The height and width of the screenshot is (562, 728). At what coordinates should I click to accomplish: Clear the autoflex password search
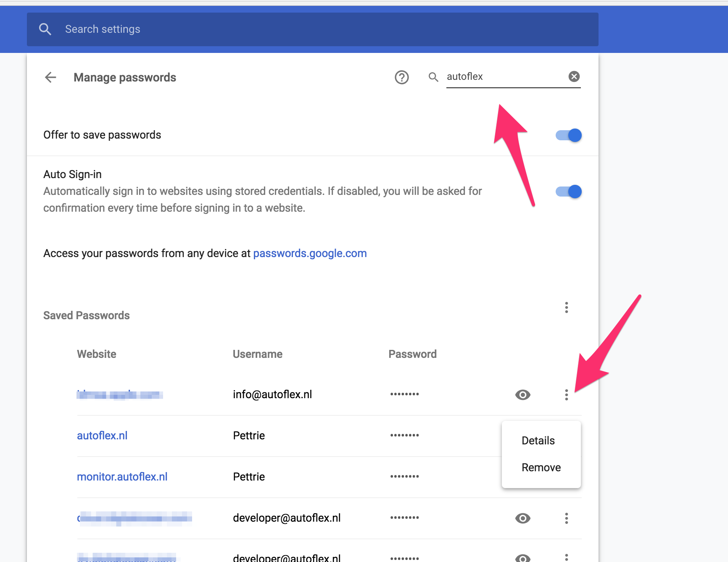(x=574, y=76)
